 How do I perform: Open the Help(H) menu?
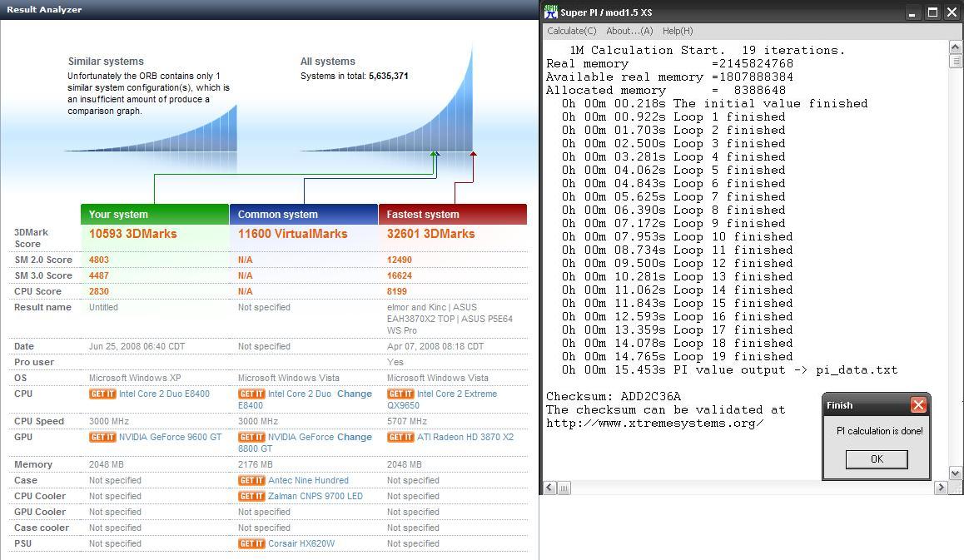678,31
